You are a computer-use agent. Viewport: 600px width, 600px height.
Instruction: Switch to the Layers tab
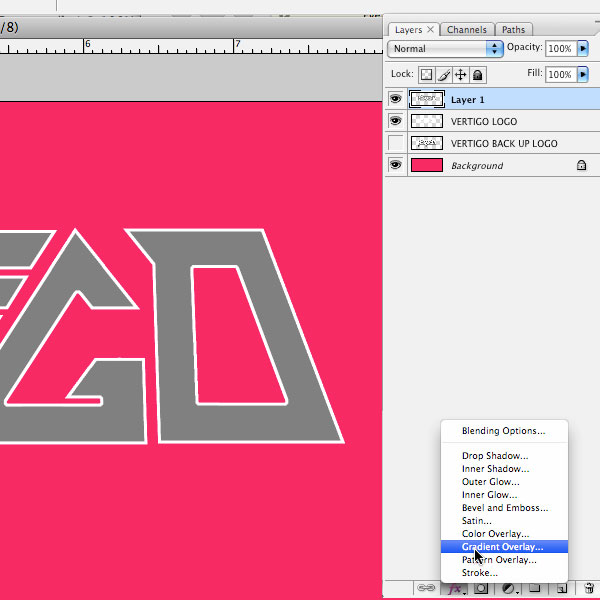[408, 29]
